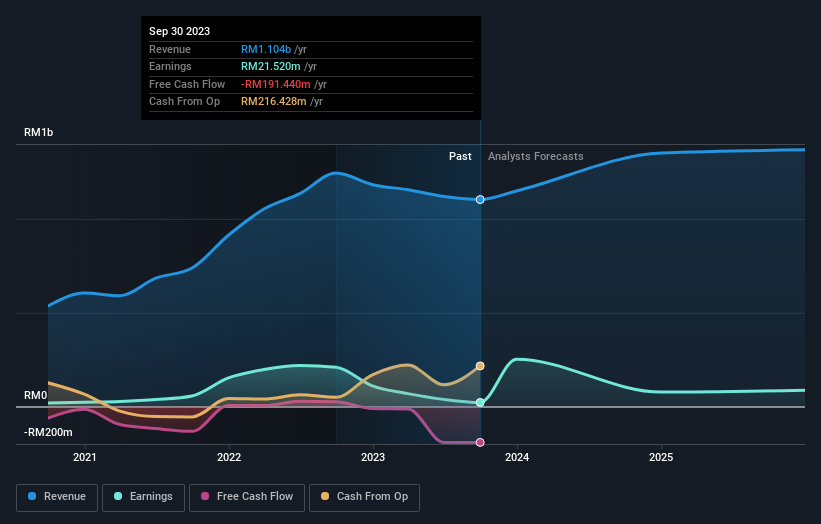Click the -RM191.440m free cash flow value
Viewport: 821px width, 524px height.
click(x=275, y=84)
